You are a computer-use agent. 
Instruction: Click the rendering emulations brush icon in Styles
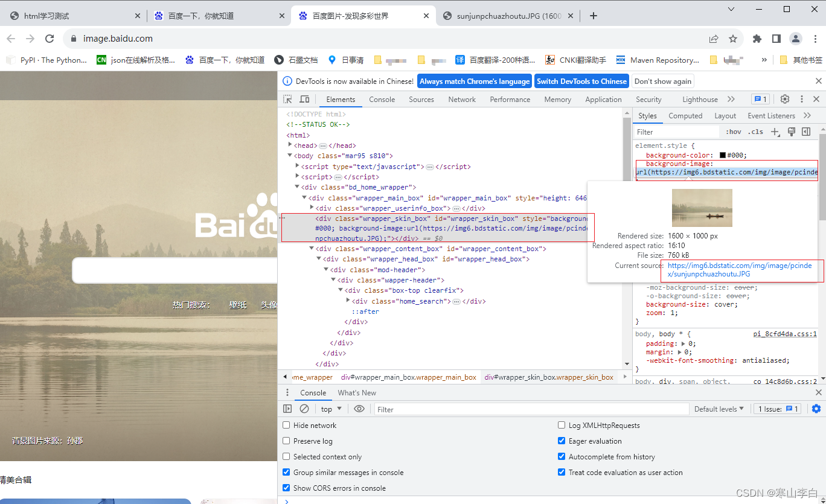point(792,132)
